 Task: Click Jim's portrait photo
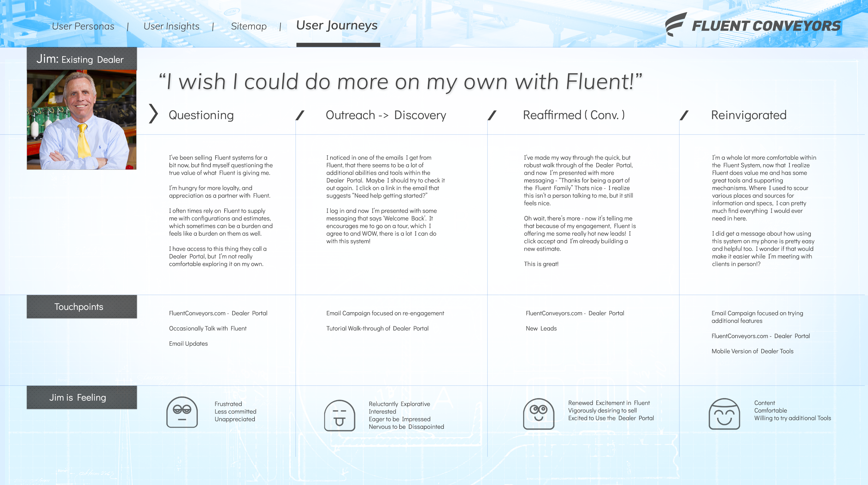(x=82, y=120)
